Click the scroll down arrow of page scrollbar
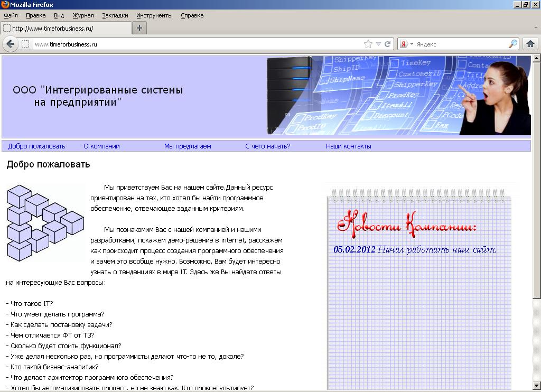541x392 pixels. 536,387
